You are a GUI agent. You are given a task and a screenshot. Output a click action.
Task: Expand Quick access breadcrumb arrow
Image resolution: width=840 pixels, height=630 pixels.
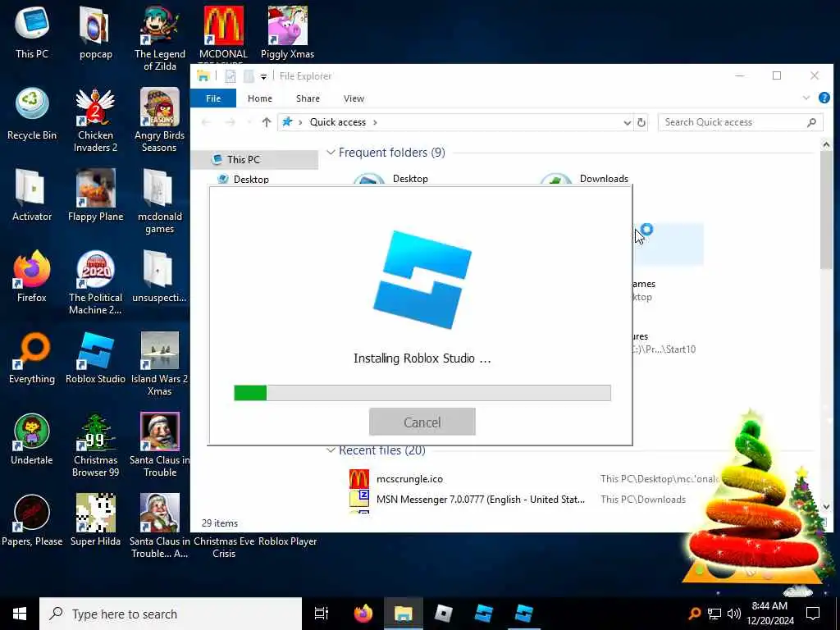click(375, 122)
